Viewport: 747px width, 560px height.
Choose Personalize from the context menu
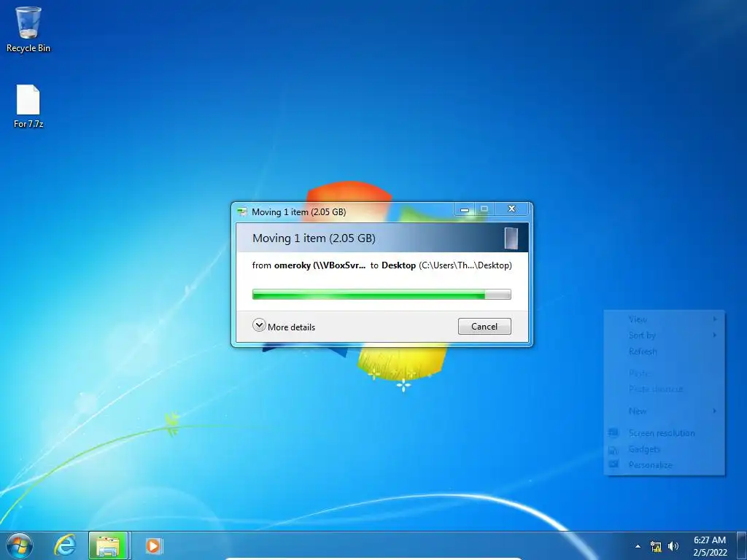tap(664, 464)
